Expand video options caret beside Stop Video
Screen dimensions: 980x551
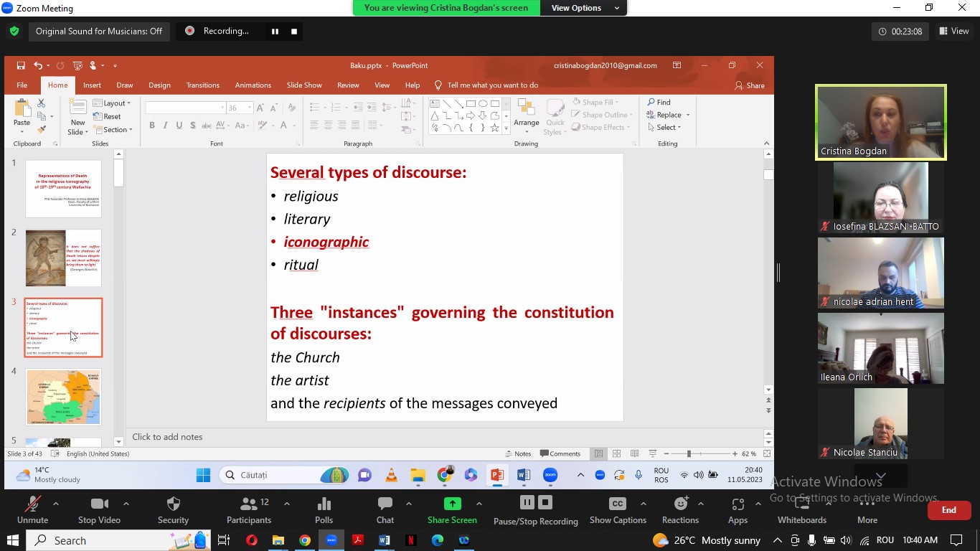[126, 504]
